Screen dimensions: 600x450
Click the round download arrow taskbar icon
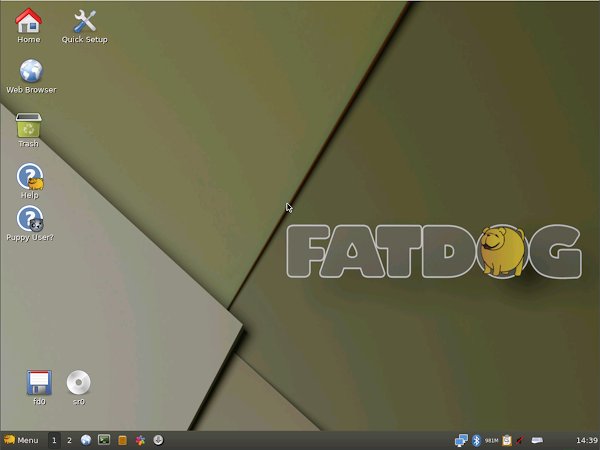[x=158, y=440]
